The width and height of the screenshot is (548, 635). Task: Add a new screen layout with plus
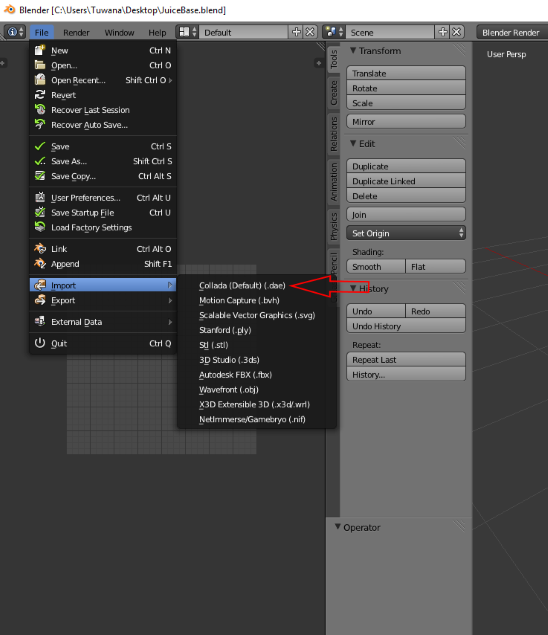tap(296, 32)
